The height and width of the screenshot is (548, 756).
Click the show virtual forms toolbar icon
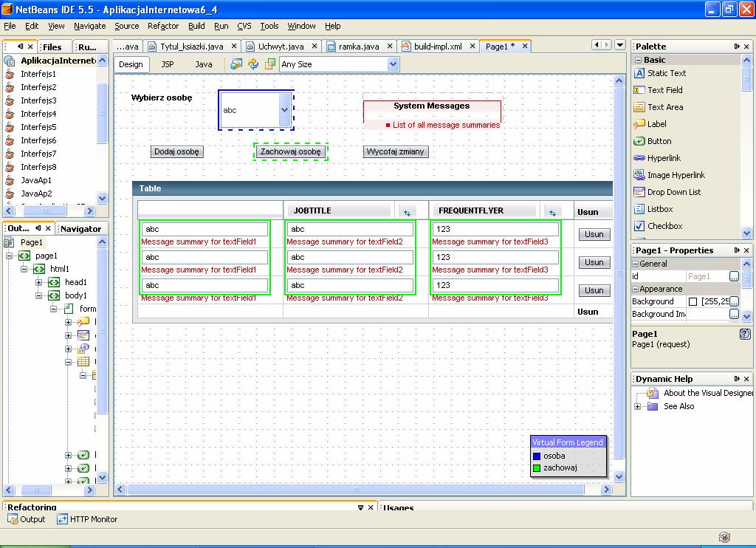point(270,64)
